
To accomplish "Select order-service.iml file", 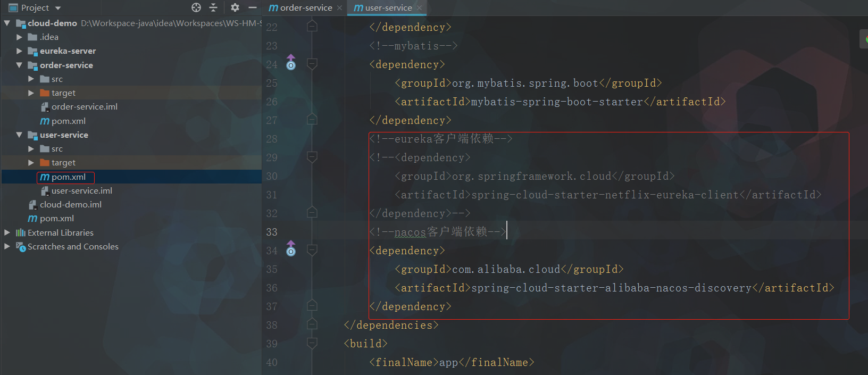I will click(x=84, y=107).
